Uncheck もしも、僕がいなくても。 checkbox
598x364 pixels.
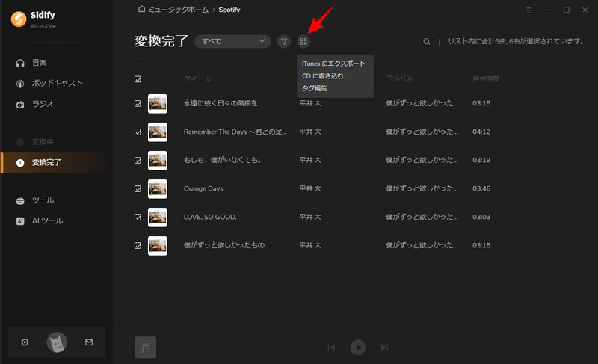[138, 161]
